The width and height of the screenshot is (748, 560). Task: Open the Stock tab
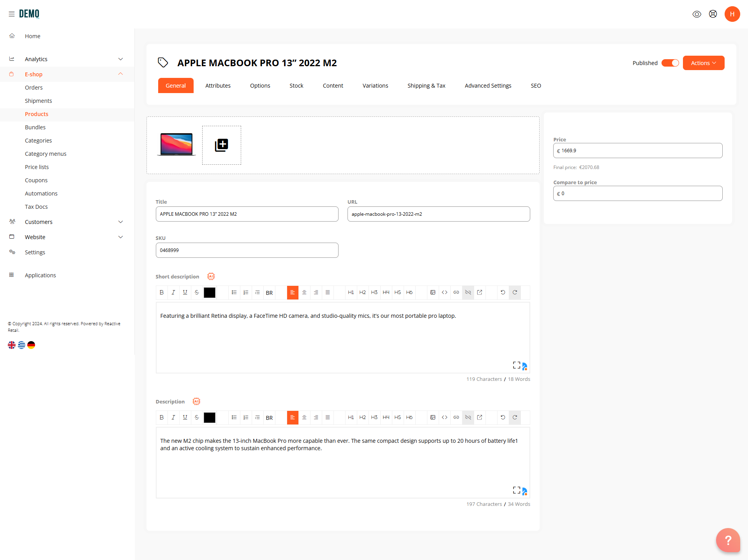coord(296,86)
